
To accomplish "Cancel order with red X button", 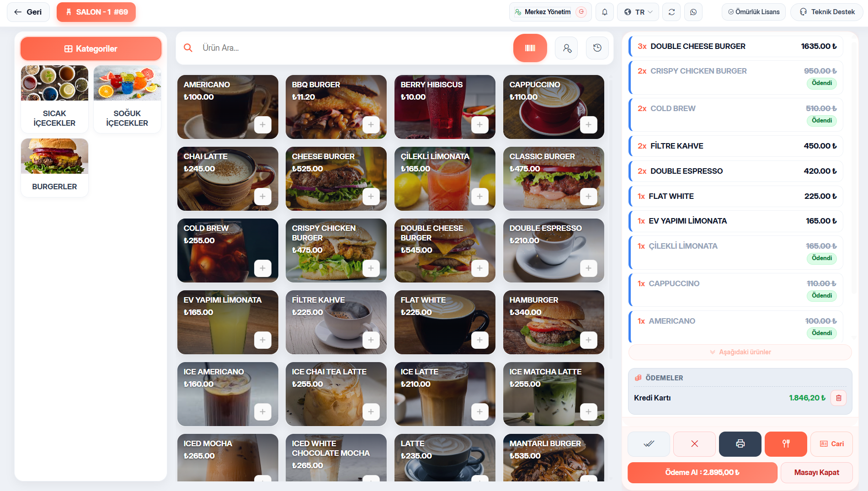I will click(x=694, y=444).
